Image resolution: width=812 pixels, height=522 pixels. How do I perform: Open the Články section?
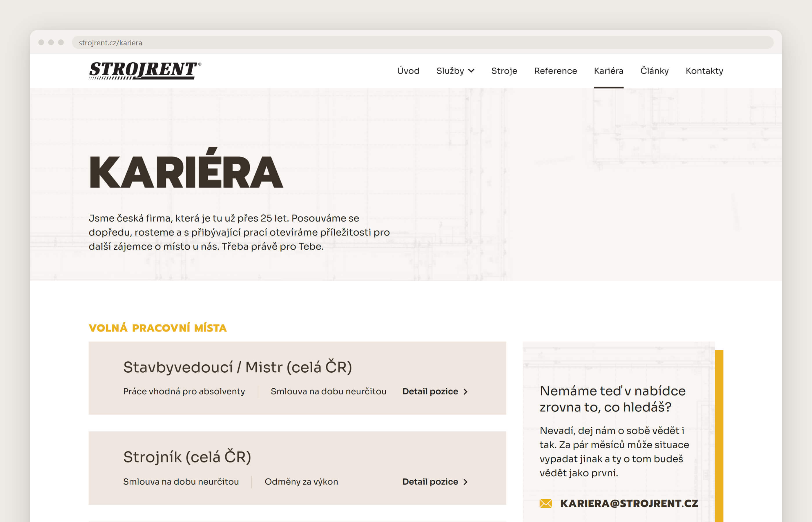655,71
